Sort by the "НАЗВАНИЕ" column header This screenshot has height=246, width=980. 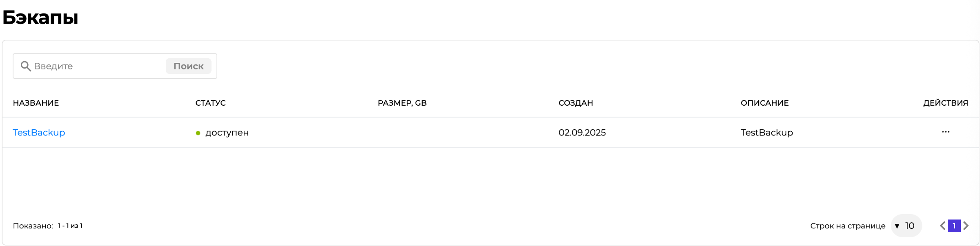tap(36, 103)
